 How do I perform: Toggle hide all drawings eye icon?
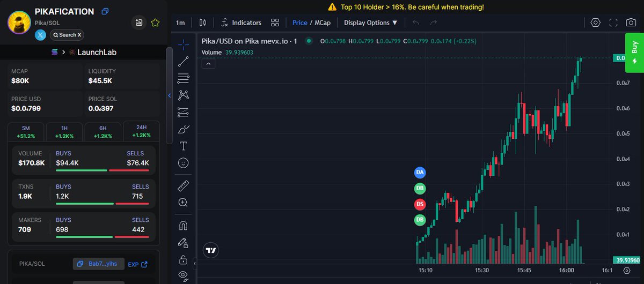coord(184,276)
